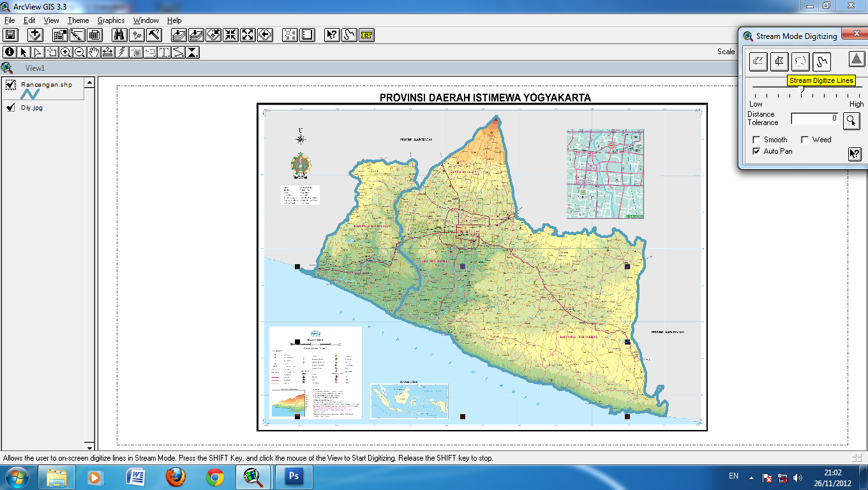Open the Query Builder hammer icon
This screenshot has width=868, height=490.
153,35
